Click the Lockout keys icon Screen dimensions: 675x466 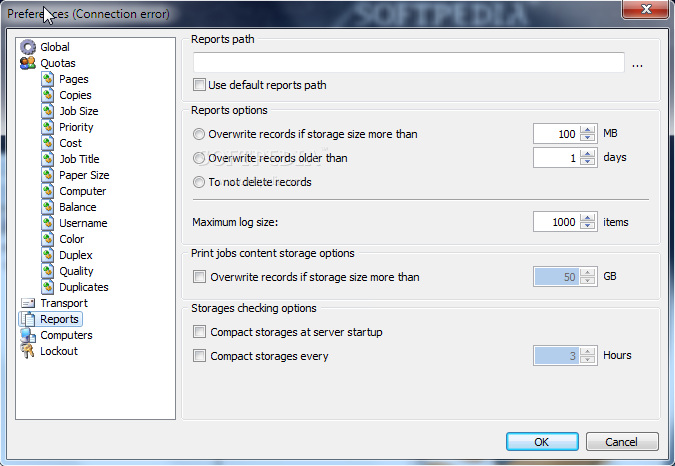28,351
